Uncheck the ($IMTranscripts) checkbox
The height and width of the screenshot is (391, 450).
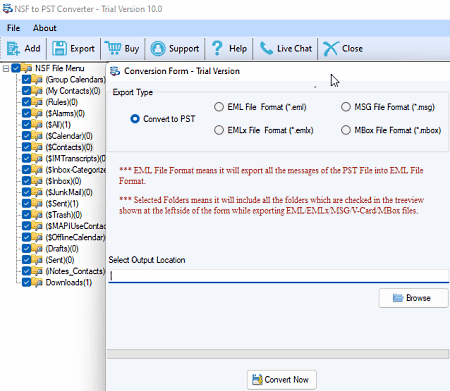pos(26,159)
